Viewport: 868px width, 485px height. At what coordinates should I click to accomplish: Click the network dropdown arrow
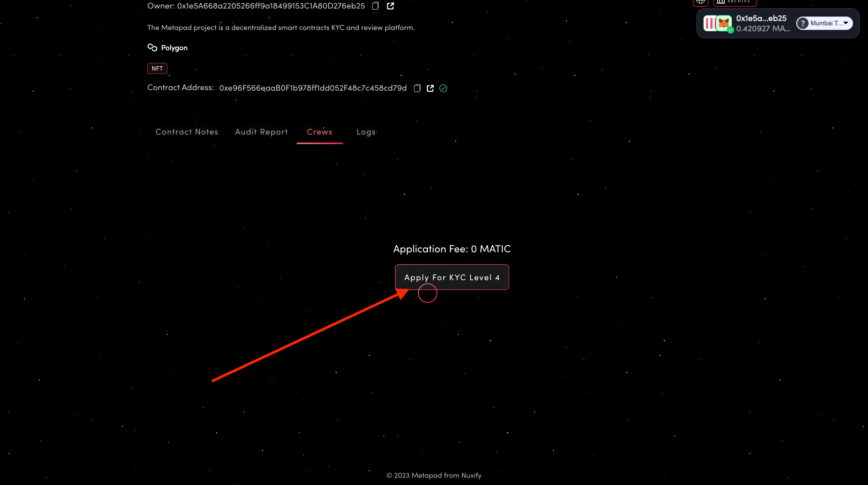pos(846,23)
